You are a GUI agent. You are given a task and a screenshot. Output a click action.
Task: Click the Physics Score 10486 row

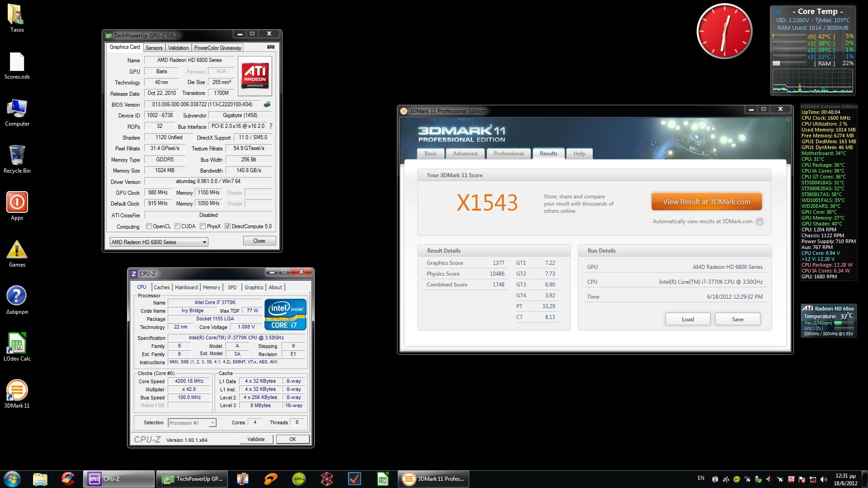point(465,274)
